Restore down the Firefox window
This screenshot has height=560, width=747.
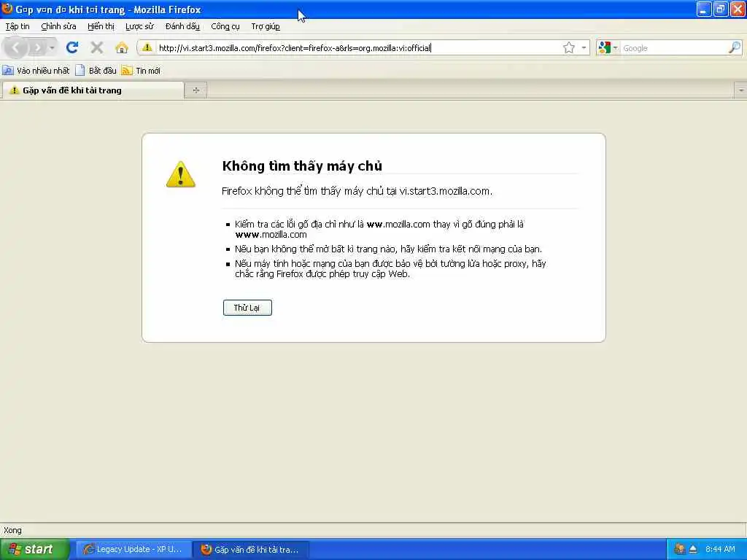click(x=721, y=9)
